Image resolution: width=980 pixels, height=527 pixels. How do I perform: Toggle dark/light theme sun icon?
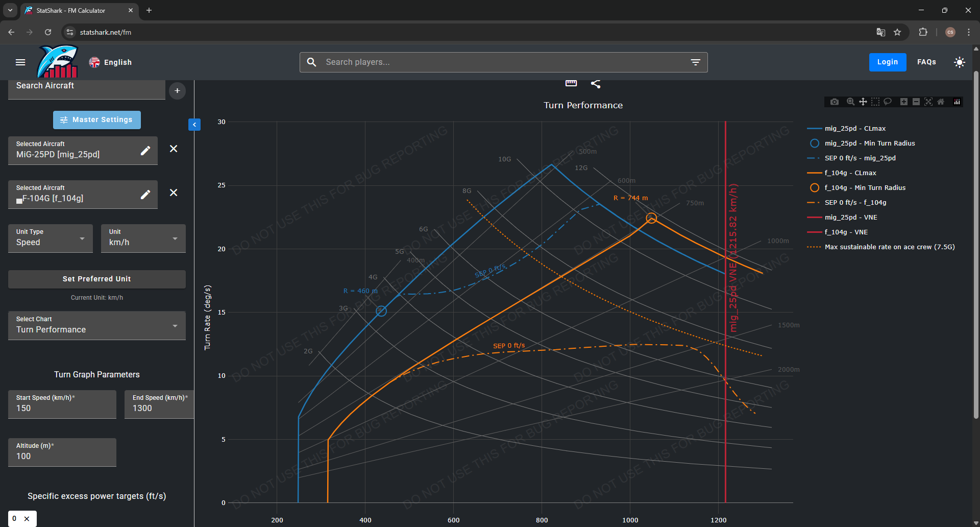pos(959,62)
